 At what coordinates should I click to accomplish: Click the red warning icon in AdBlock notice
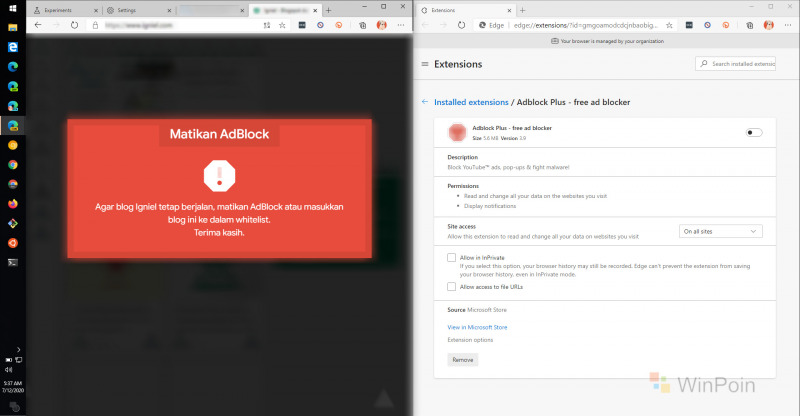coord(219,176)
